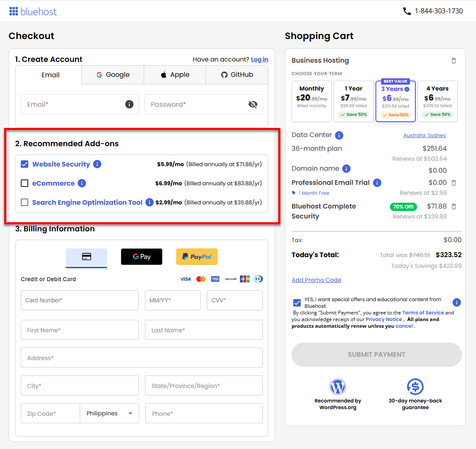Click into the Zip Code field

tap(50, 413)
